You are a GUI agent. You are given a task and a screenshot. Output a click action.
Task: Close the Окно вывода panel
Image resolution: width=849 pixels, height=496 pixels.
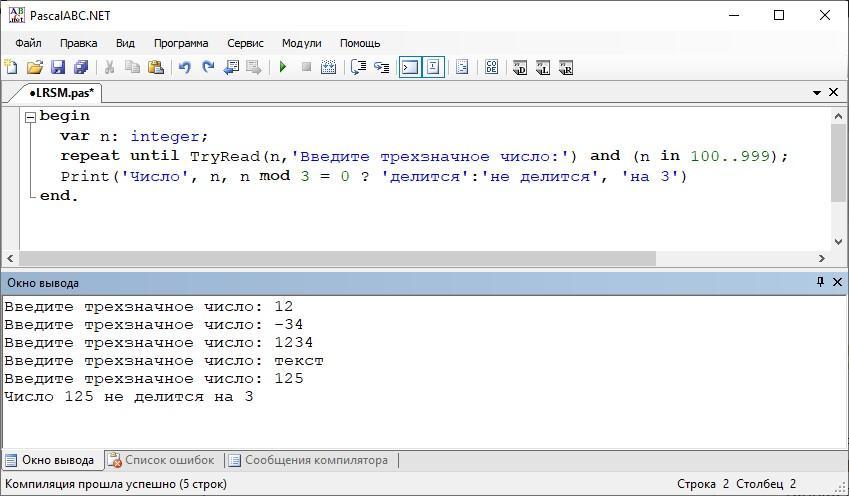coord(837,282)
